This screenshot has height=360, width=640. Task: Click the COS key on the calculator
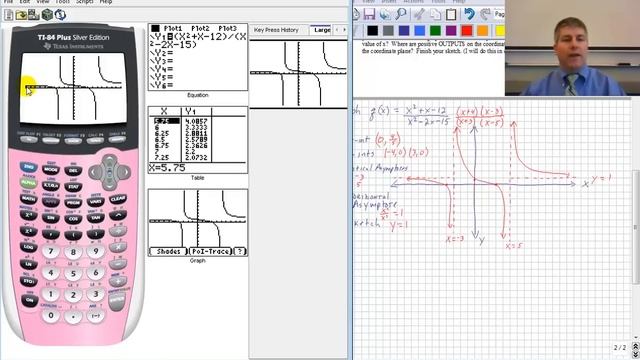tap(73, 219)
